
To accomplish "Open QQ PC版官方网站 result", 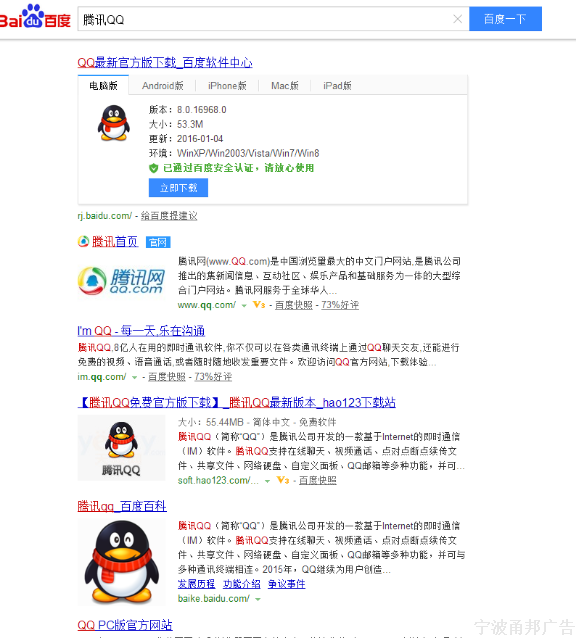I will click(125, 625).
